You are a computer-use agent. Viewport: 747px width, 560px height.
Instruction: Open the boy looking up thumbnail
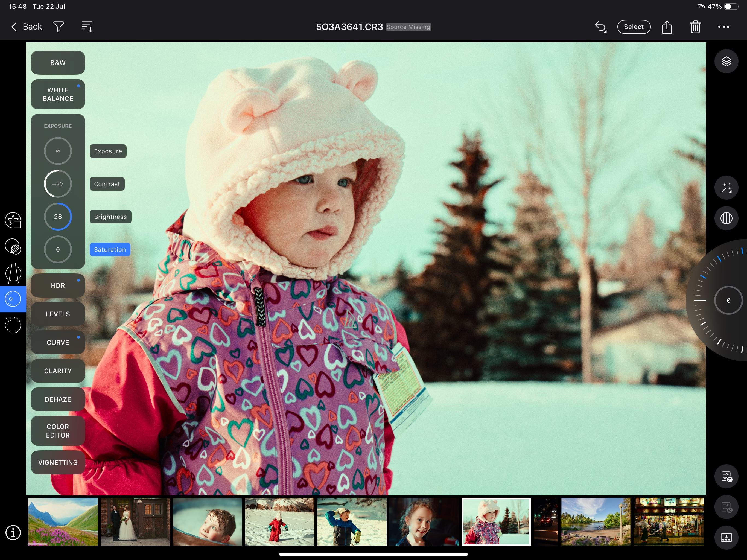(x=207, y=521)
